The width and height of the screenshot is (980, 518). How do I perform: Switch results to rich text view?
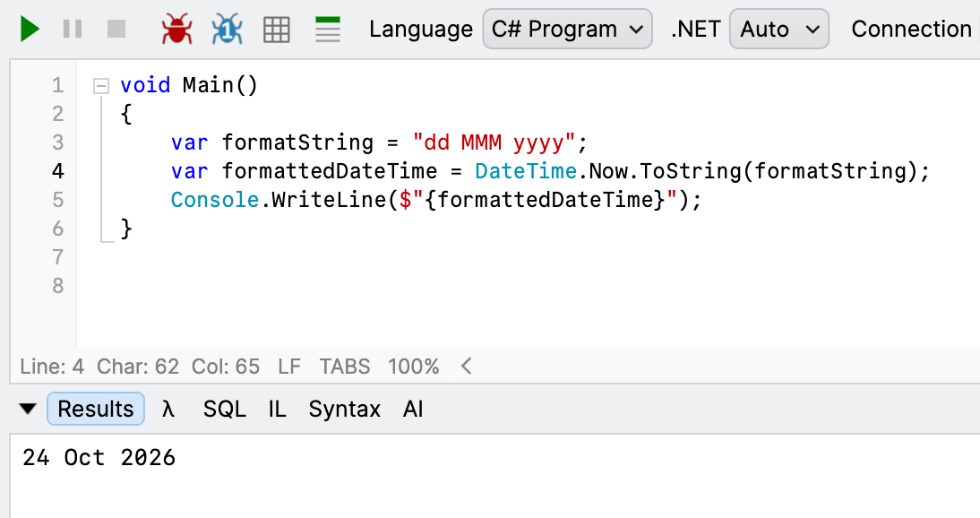click(x=328, y=30)
